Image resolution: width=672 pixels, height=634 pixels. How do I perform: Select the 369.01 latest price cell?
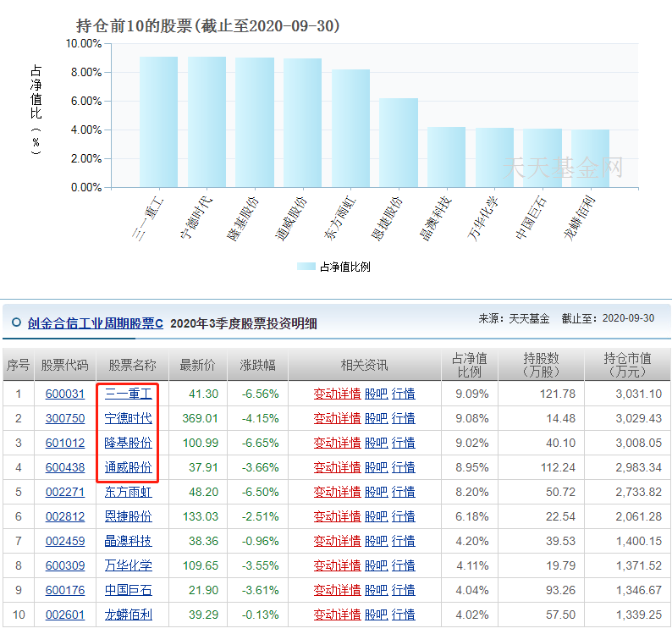tap(200, 418)
